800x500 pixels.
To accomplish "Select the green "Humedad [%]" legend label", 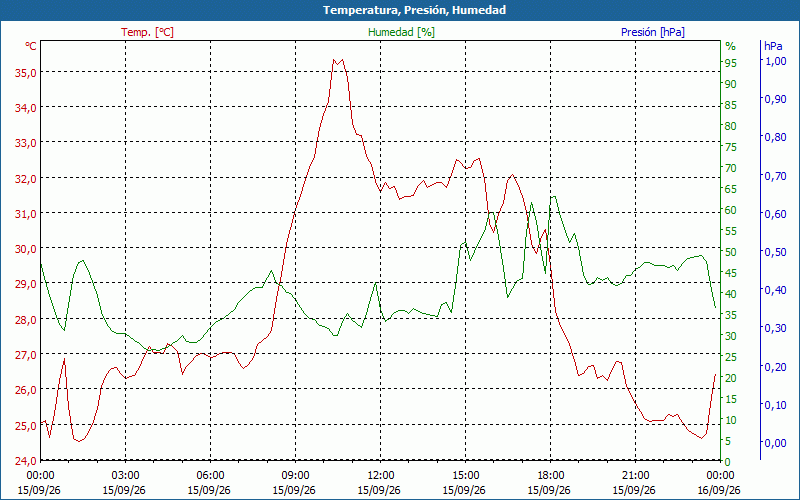I will pos(401,32).
